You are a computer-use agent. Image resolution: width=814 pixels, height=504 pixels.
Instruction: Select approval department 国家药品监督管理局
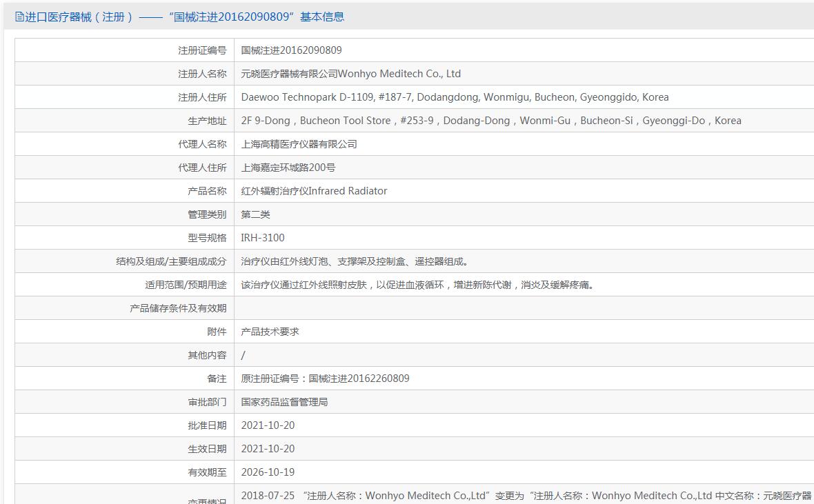pos(284,402)
